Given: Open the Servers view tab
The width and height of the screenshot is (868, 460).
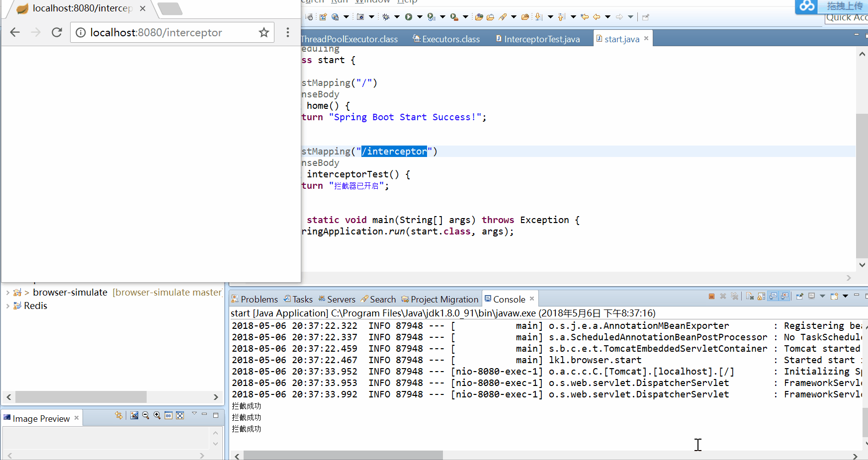Looking at the screenshot, I should pyautogui.click(x=341, y=299).
